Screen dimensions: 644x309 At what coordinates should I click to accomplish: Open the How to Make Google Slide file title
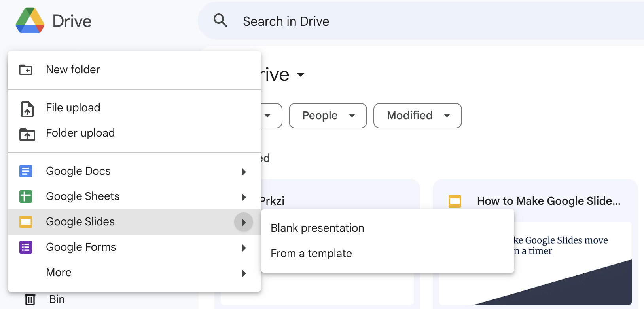(549, 201)
